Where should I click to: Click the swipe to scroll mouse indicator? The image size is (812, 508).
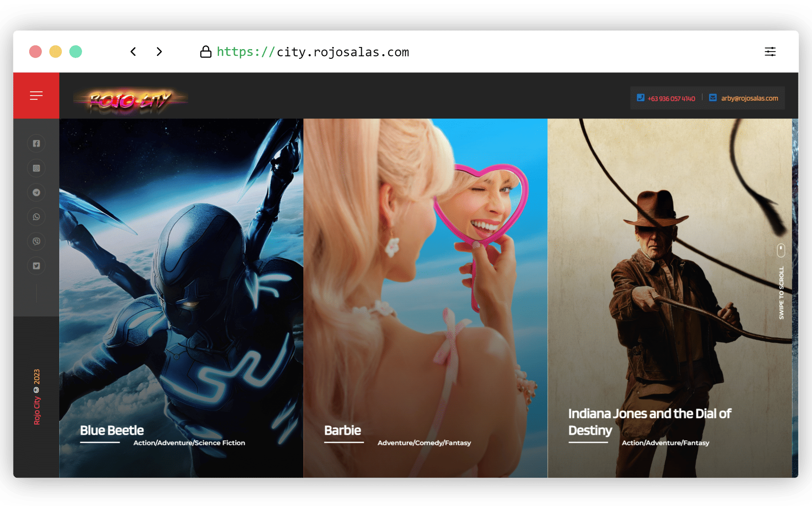[781, 250]
